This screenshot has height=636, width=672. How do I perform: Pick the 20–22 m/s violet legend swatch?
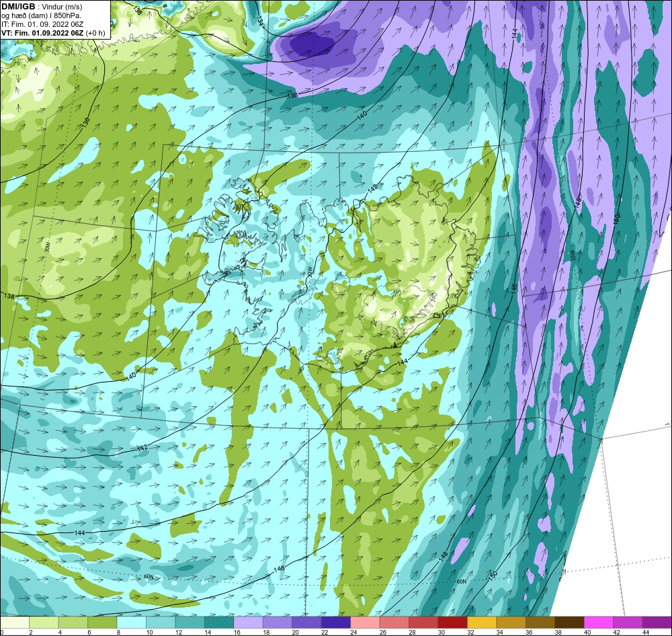(307, 623)
